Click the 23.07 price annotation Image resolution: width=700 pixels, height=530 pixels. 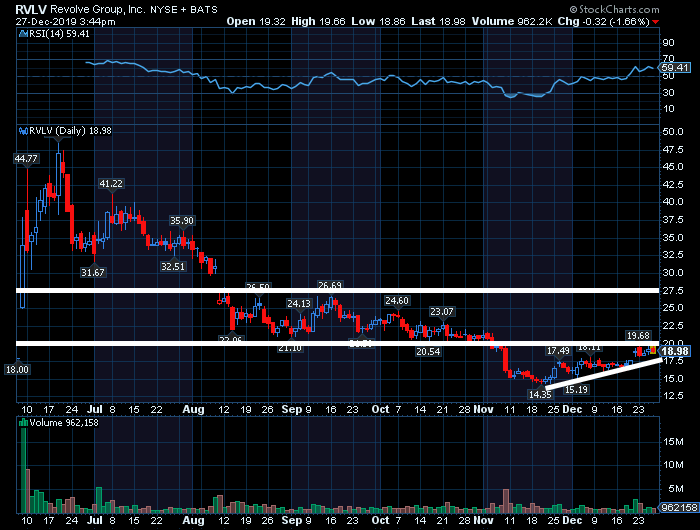coord(442,312)
